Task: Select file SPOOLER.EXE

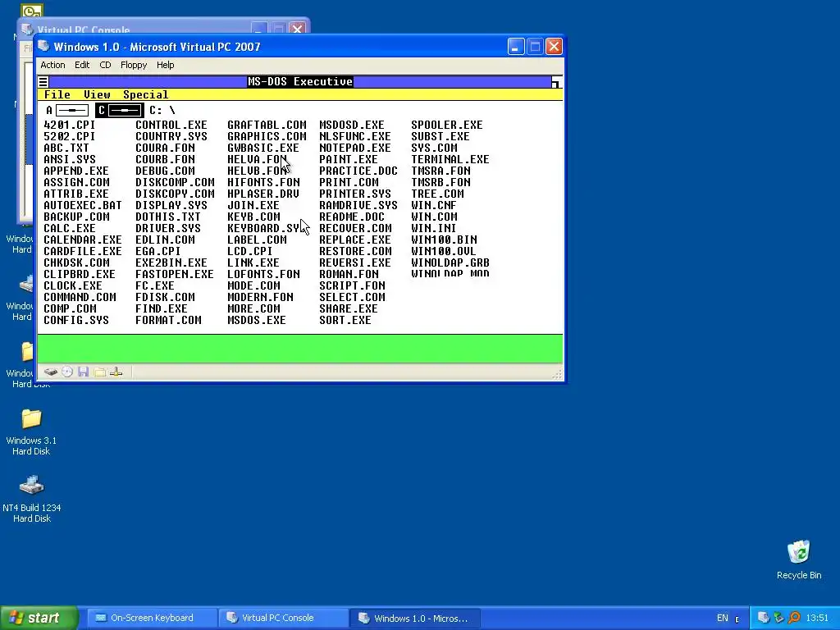Action: point(447,126)
